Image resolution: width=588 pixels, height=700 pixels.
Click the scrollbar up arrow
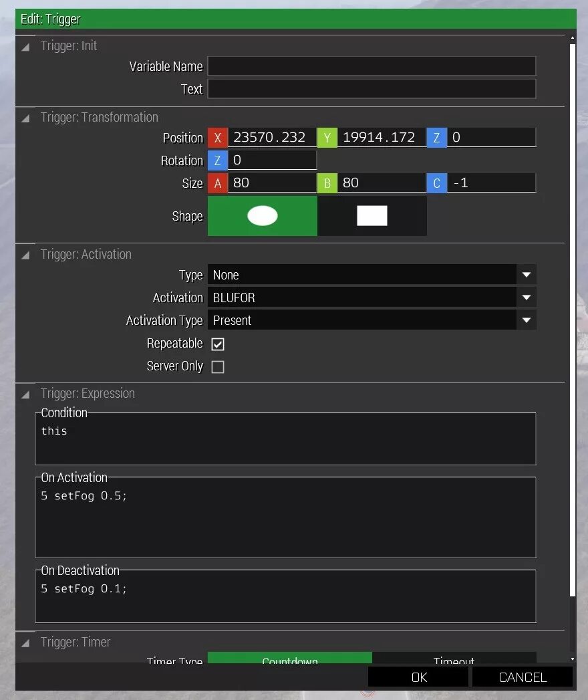[x=573, y=38]
